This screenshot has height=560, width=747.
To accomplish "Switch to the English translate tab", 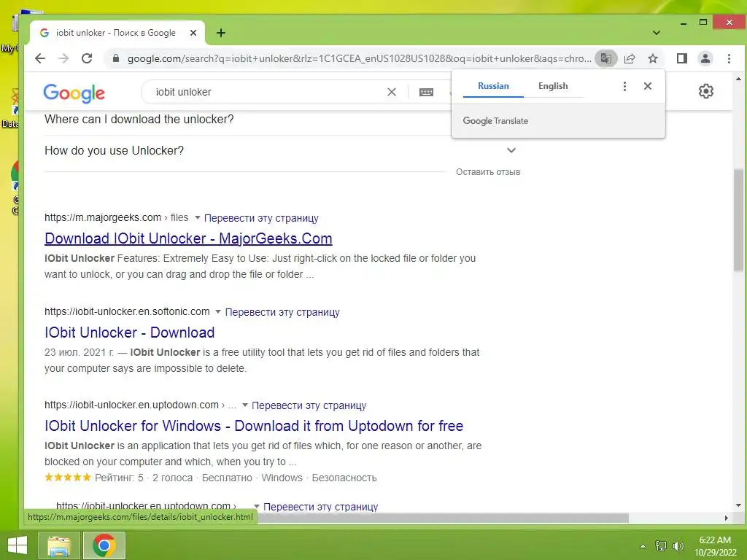I will pos(553,86).
